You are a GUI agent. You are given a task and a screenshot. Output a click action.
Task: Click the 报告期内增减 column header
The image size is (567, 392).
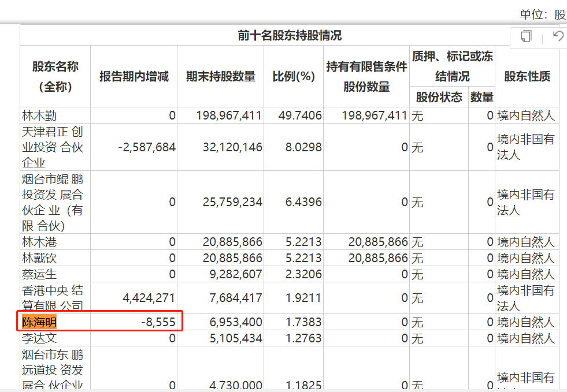[x=134, y=76]
